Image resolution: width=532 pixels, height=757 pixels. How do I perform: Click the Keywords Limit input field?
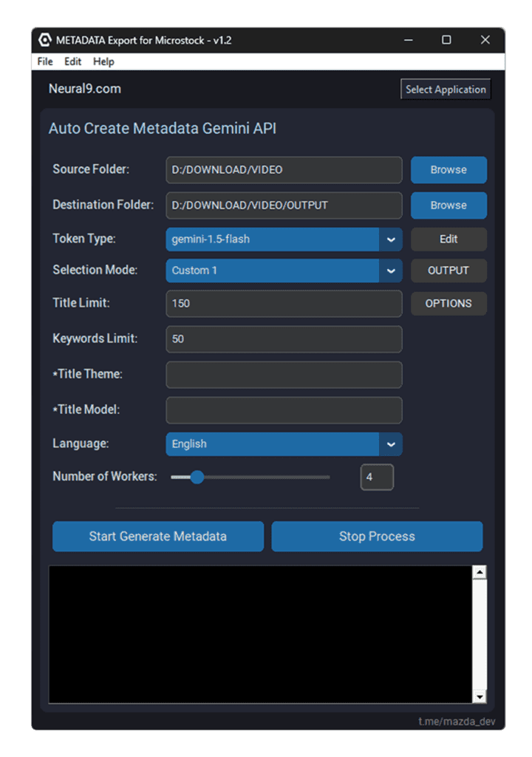(284, 339)
